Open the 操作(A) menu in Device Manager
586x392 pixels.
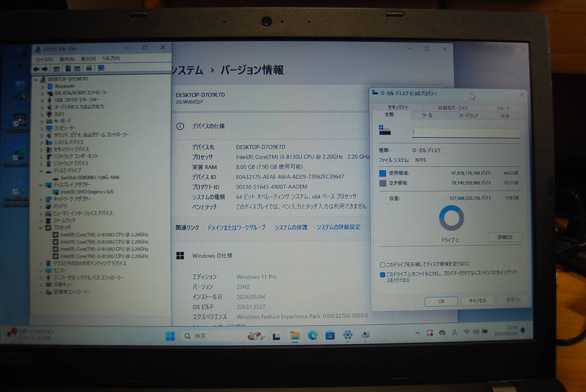(67, 59)
